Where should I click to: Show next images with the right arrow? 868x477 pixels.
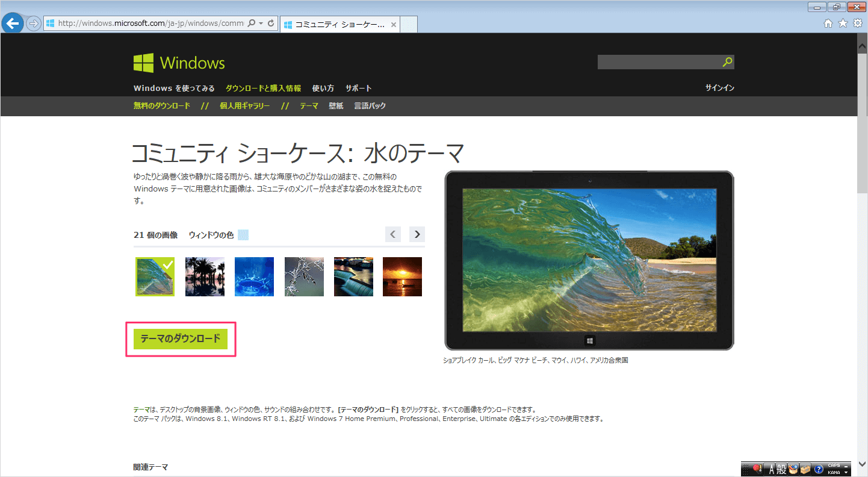tap(417, 234)
